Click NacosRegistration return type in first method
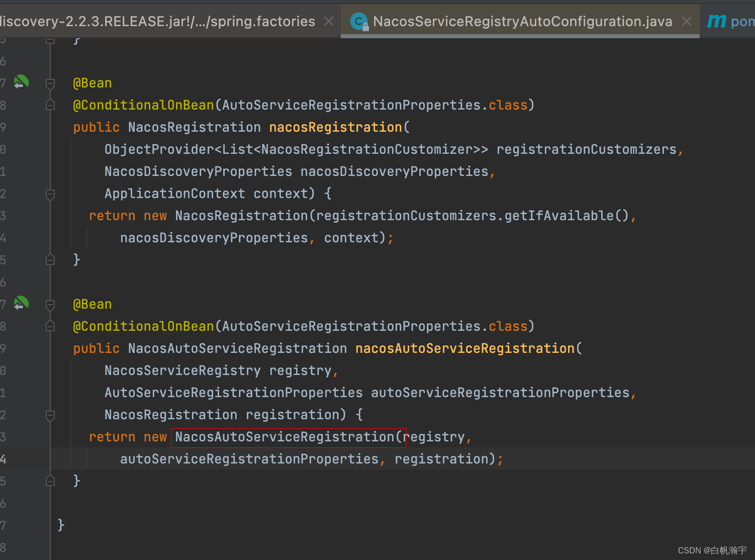755x560 pixels. (194, 127)
